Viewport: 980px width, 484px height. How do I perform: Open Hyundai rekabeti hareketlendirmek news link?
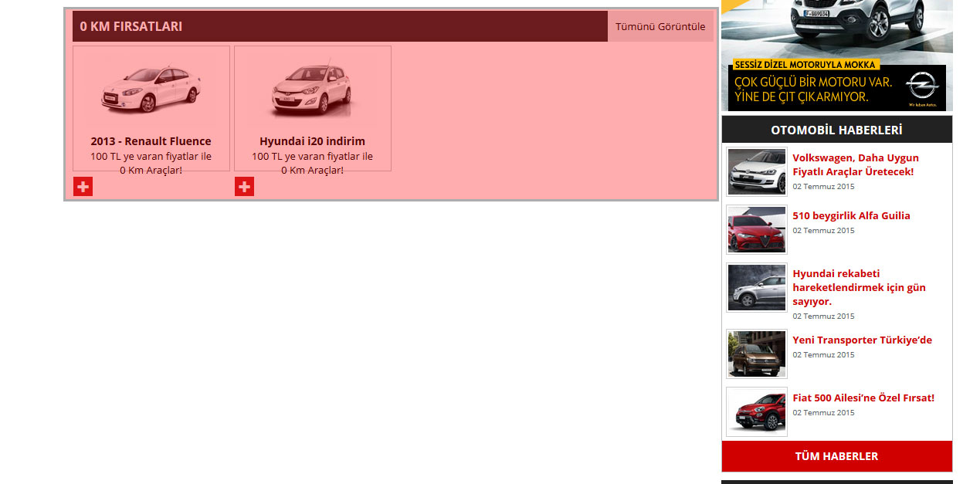coord(859,287)
